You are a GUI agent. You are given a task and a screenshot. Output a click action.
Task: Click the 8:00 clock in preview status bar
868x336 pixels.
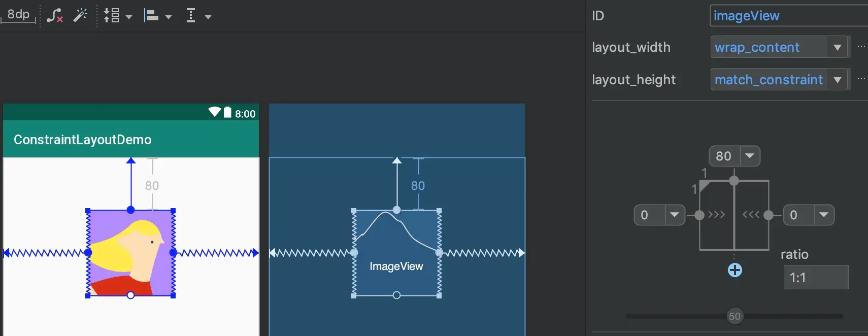pyautogui.click(x=245, y=114)
